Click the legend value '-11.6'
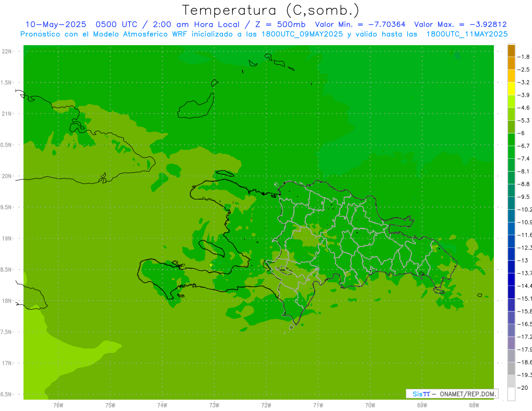The image size is (532, 411). pos(525,235)
